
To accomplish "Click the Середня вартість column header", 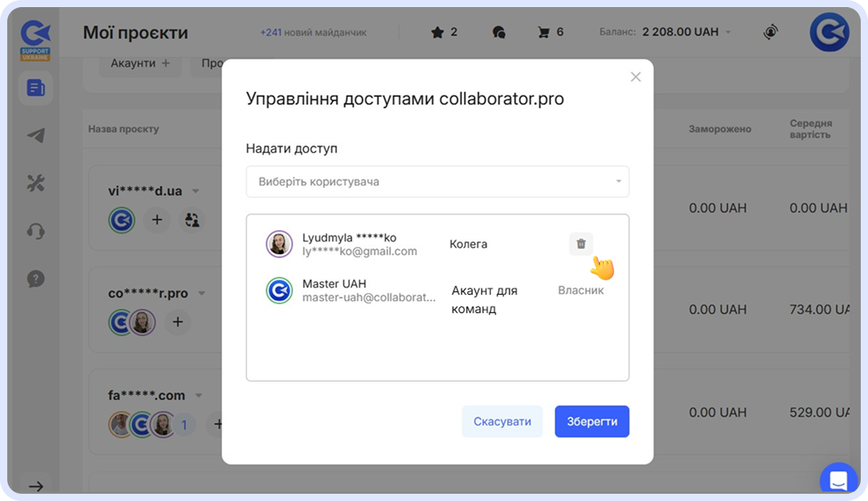I will click(x=811, y=129).
